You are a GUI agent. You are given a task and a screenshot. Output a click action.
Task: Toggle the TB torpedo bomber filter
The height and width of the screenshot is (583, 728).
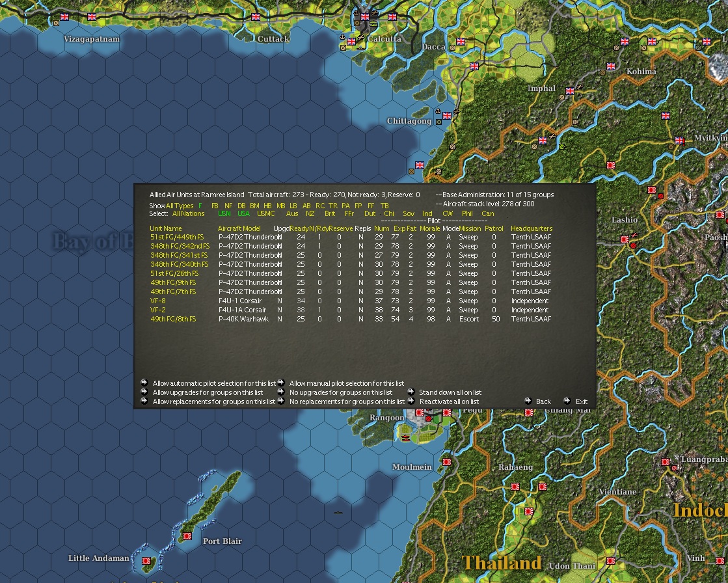point(384,206)
